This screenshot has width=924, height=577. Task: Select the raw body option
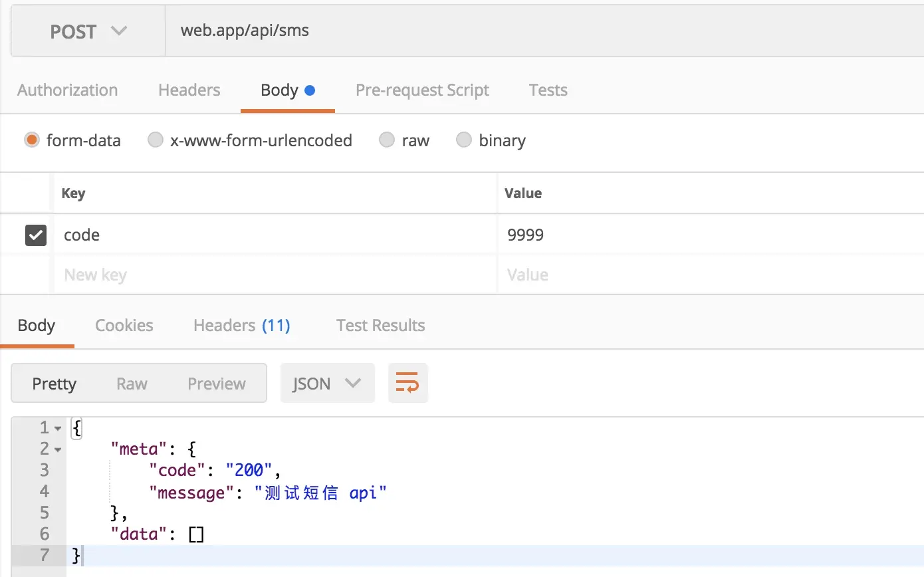pos(387,140)
